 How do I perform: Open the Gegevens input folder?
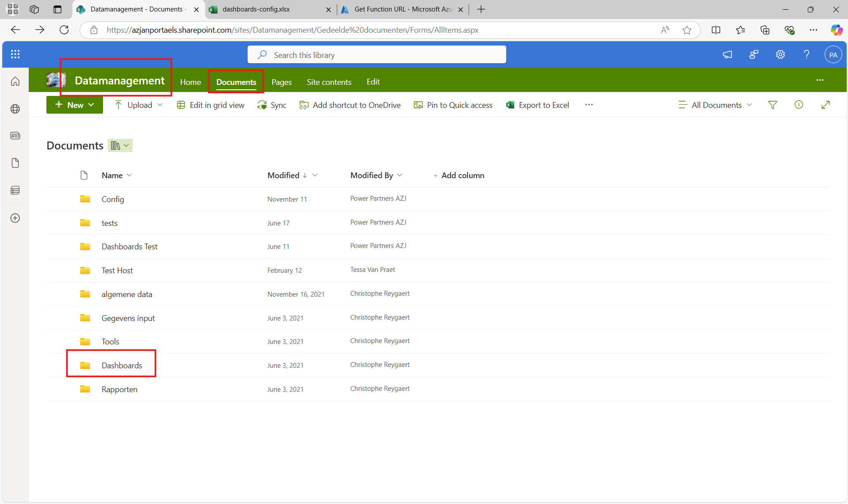pyautogui.click(x=128, y=318)
